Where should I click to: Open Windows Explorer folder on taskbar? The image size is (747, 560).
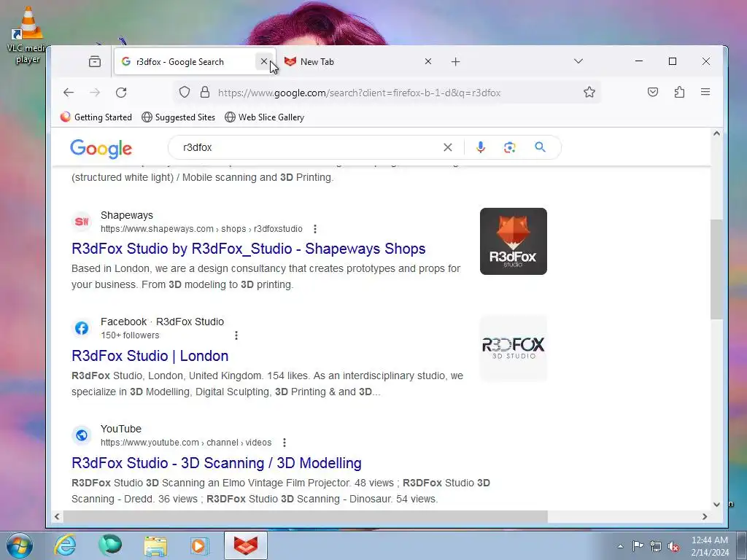click(156, 545)
